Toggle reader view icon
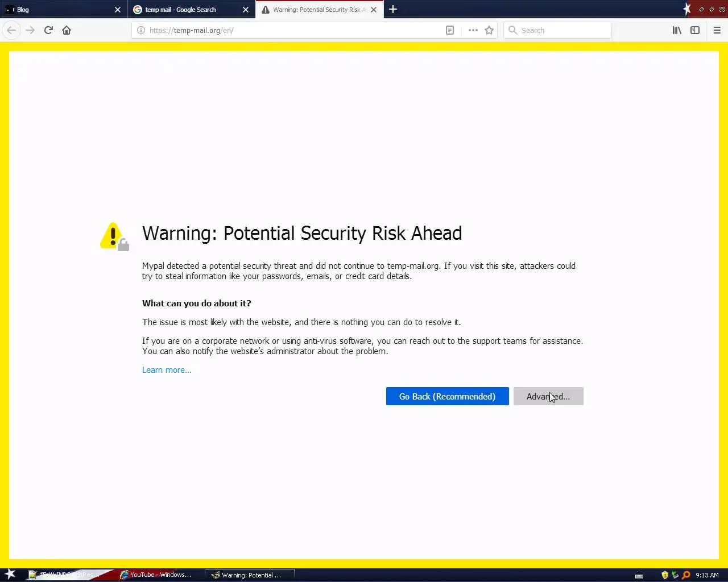The width and height of the screenshot is (728, 582). [x=450, y=30]
